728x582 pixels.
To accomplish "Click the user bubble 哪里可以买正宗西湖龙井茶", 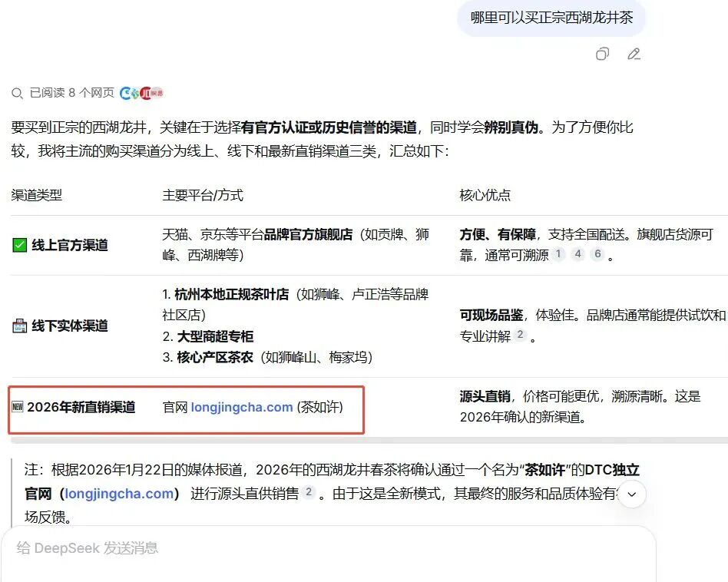I will point(551,18).
